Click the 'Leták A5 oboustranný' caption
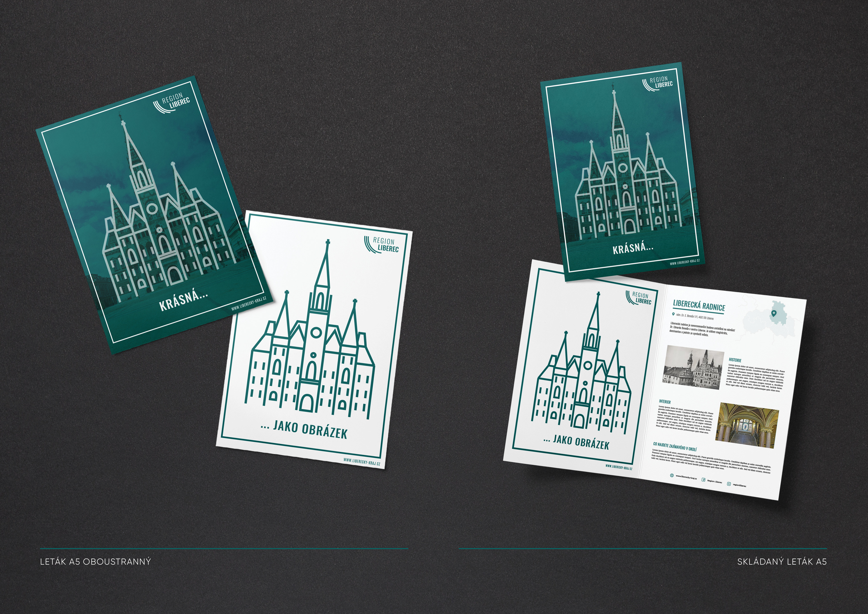 pos(95,562)
